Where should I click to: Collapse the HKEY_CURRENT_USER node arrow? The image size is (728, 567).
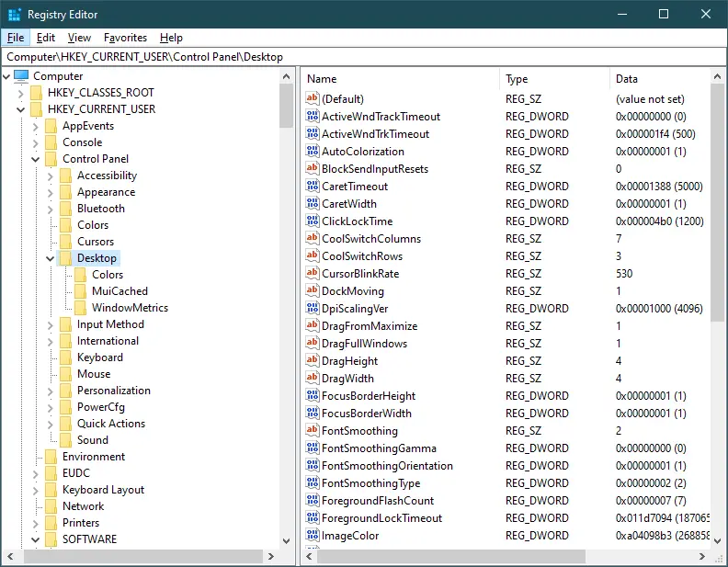[20, 109]
